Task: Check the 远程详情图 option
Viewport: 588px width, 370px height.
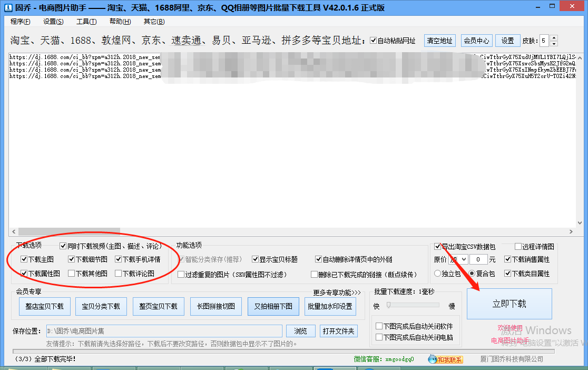Action: [x=517, y=246]
